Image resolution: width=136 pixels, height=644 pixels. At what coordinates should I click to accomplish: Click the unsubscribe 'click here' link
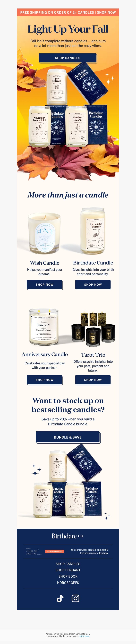pos(84,636)
